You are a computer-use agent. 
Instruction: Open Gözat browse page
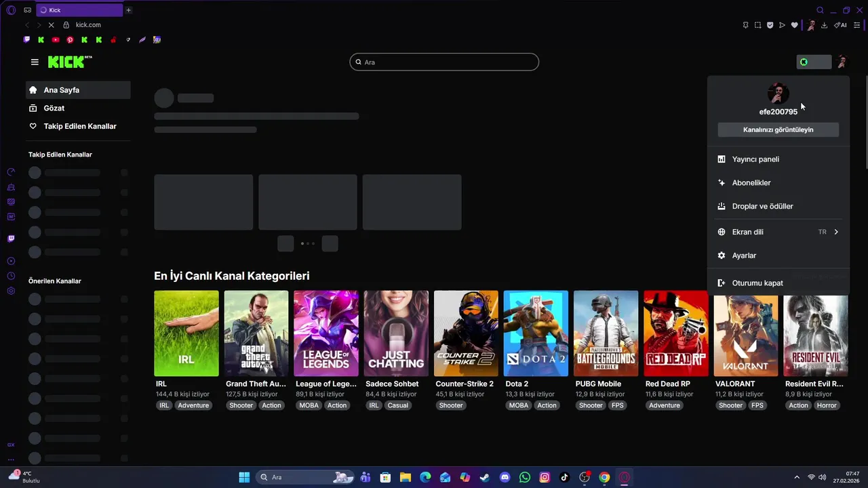pos(78,108)
